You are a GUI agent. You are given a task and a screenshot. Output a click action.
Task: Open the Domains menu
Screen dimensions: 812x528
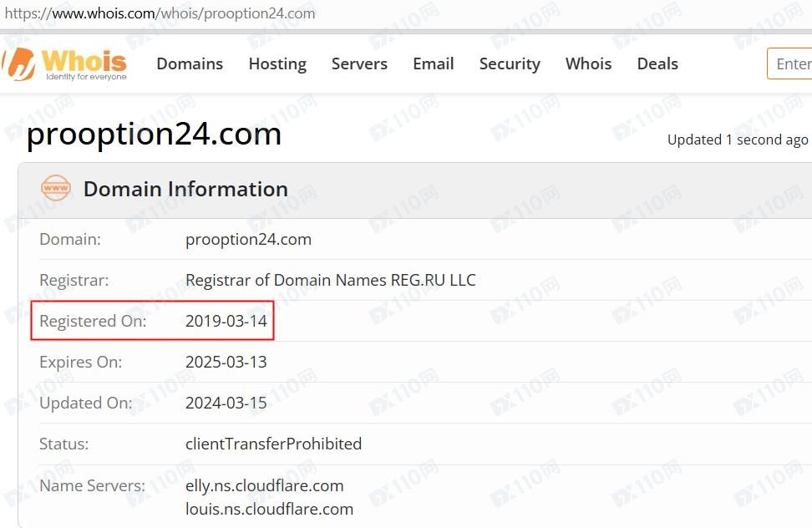click(x=190, y=64)
